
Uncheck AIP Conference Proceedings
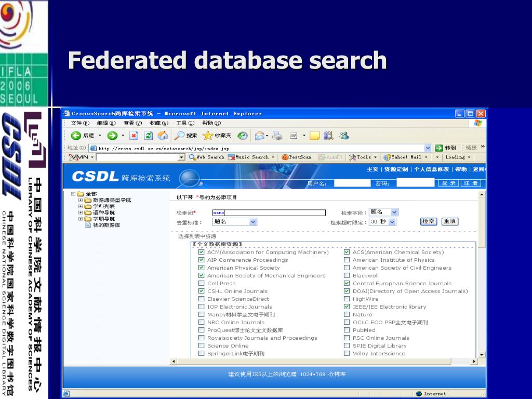(x=201, y=260)
